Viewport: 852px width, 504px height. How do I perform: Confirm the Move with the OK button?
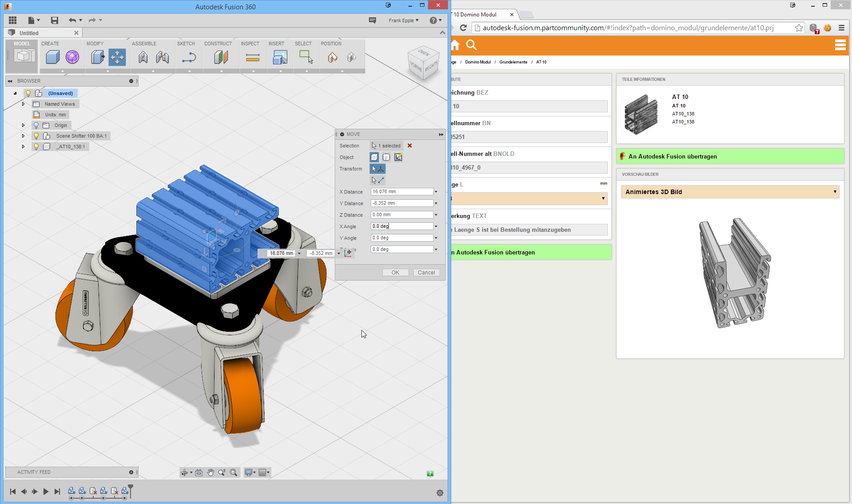click(x=395, y=272)
